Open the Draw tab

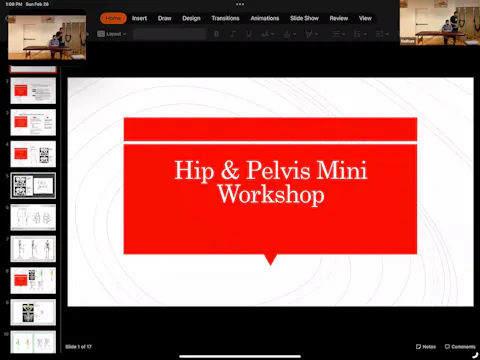(164, 18)
